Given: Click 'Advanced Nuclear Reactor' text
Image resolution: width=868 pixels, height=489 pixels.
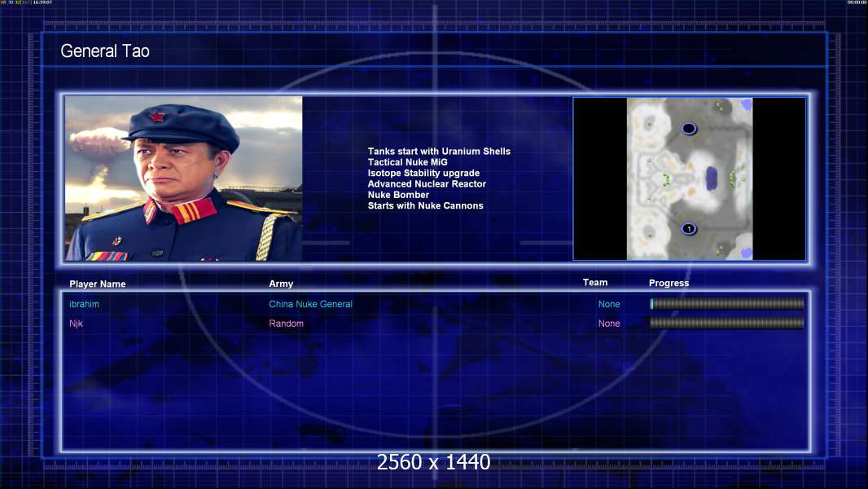Looking at the screenshot, I should [x=427, y=184].
